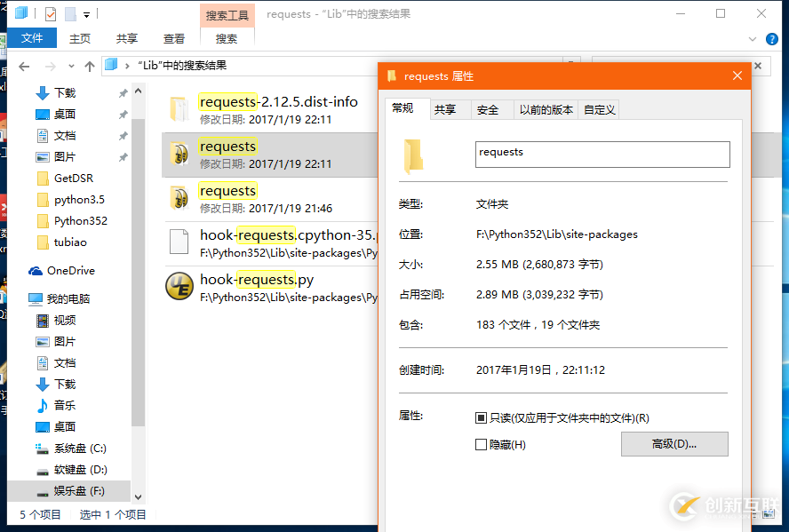Open 娱乐盘 (F:) drive in sidebar
The width and height of the screenshot is (789, 532).
pyautogui.click(x=74, y=491)
